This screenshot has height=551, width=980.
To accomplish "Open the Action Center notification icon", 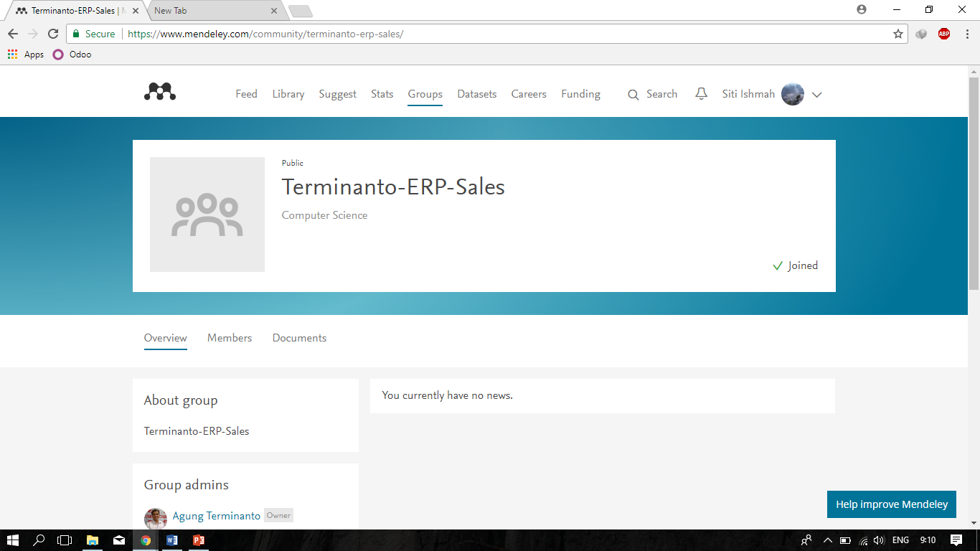I will [x=956, y=540].
